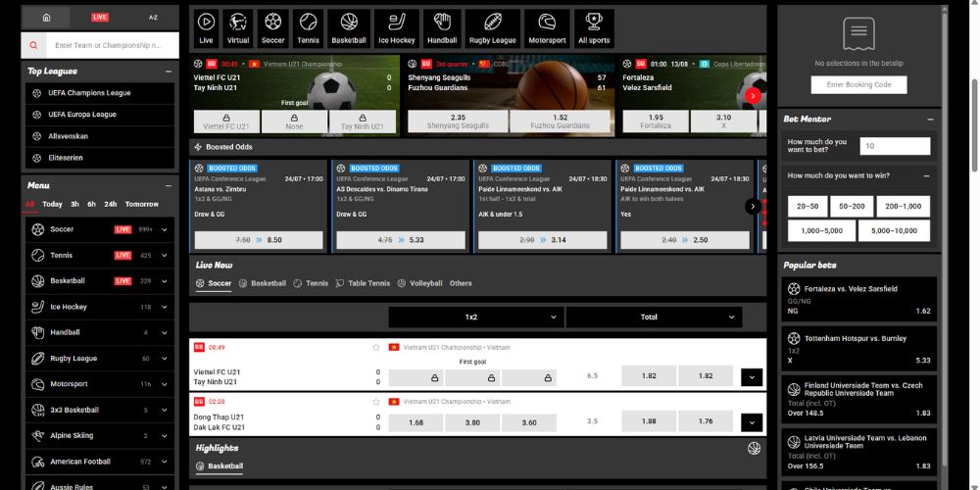Switch Live Now to Table Tennis tab
Viewport: 980px width, 490px height.
(x=363, y=283)
